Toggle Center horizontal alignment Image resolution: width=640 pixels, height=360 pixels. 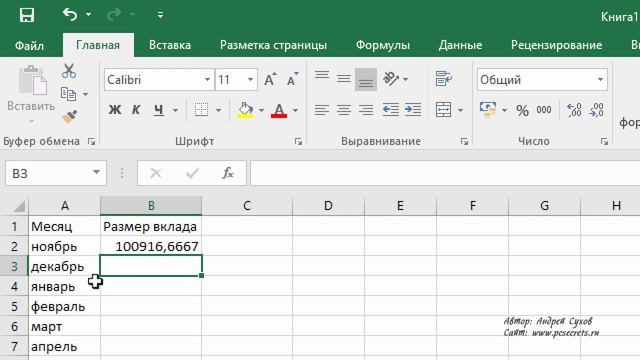[344, 110]
